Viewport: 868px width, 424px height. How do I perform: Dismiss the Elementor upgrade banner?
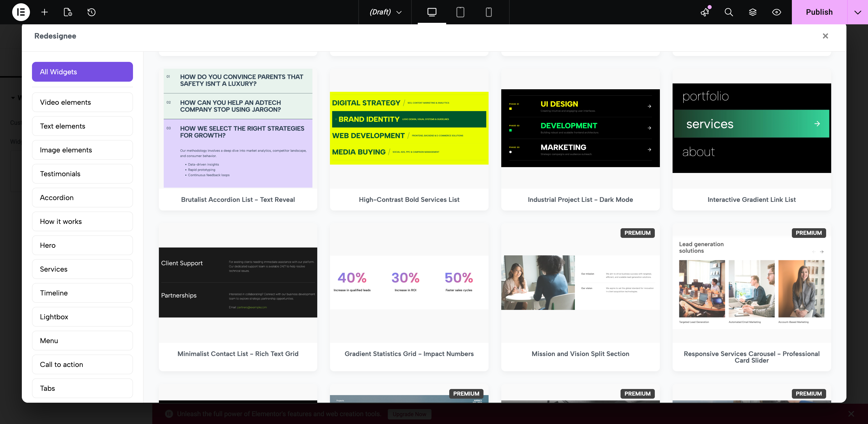tap(851, 414)
